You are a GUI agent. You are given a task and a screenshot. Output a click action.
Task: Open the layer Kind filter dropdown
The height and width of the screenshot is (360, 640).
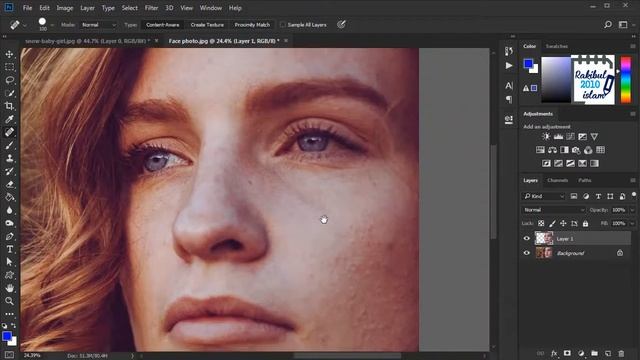coord(544,196)
